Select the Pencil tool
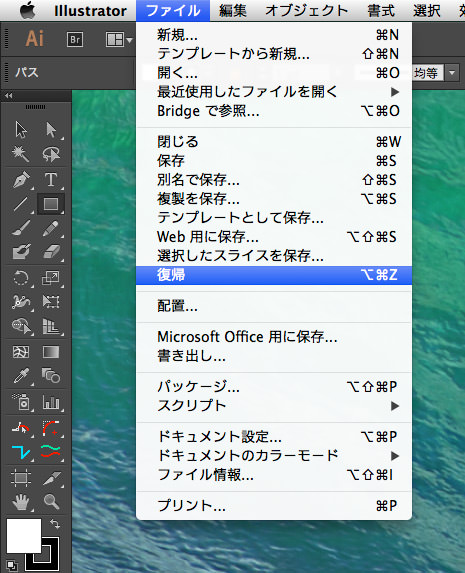The width and height of the screenshot is (465, 573). tap(51, 228)
